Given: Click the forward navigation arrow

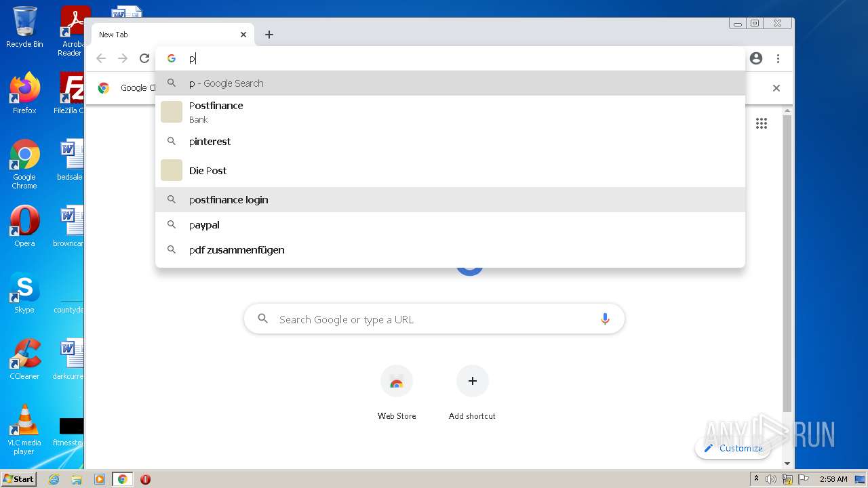Looking at the screenshot, I should point(123,58).
